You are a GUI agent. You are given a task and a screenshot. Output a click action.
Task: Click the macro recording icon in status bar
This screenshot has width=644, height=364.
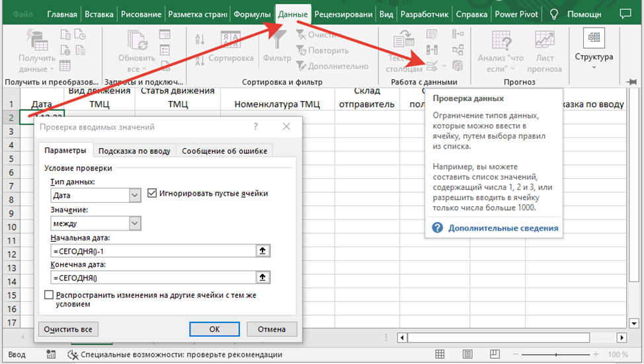tap(51, 354)
